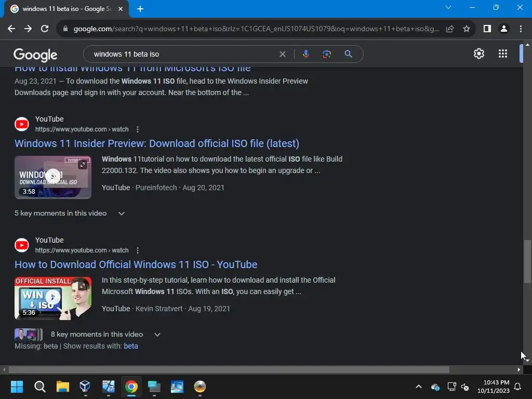532x399 pixels.
Task: Submit search with the magnifier icon
Action: [348, 54]
